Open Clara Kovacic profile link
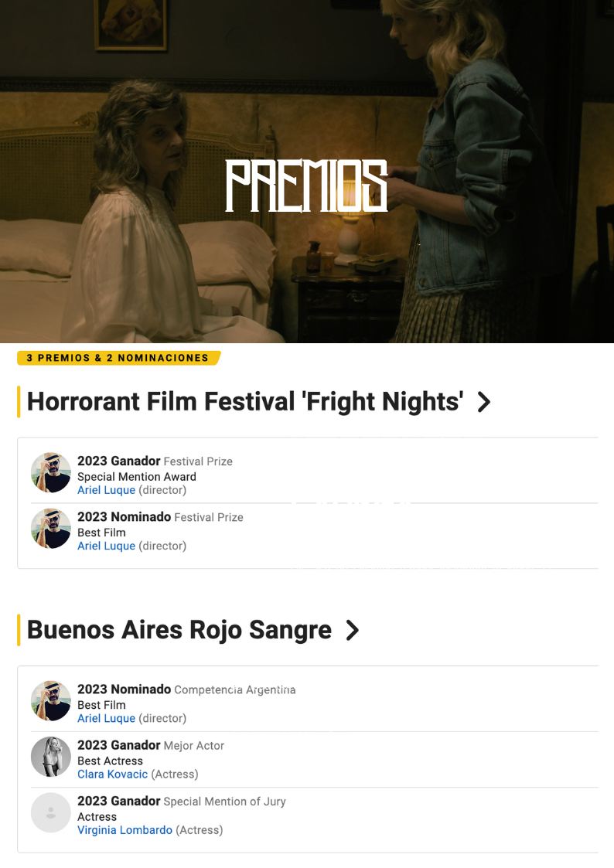 click(x=112, y=774)
